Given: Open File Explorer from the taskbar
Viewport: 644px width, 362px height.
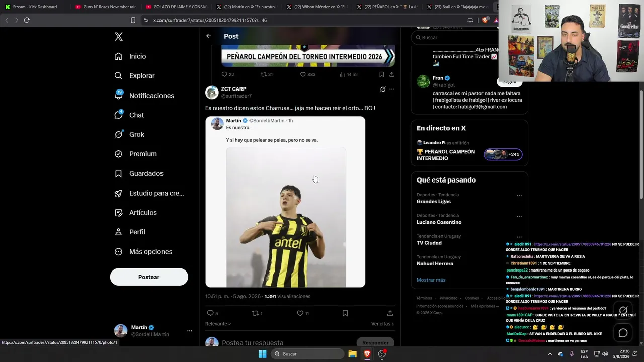Looking at the screenshot, I should (353, 354).
